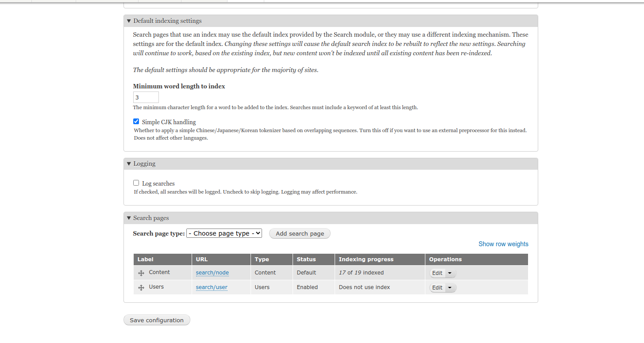The image size is (644, 343).
Task: Show row weights for the search pages table
Action: [503, 244]
